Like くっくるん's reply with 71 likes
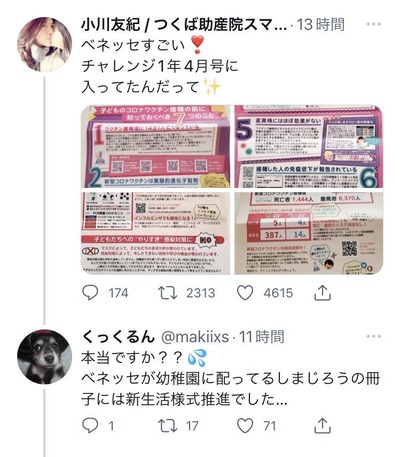This screenshot has width=400, height=457. (x=245, y=426)
